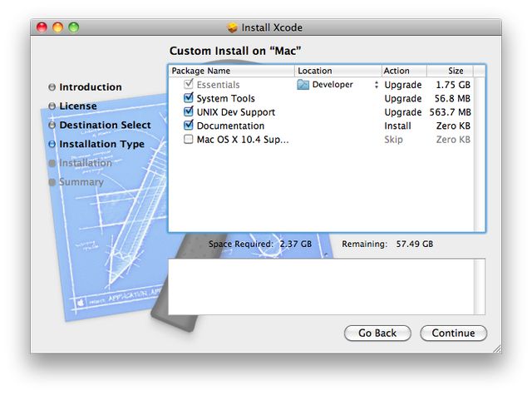This screenshot has width=532, height=395.
Task: Zoom the Install Xcode window
Action: click(x=74, y=27)
